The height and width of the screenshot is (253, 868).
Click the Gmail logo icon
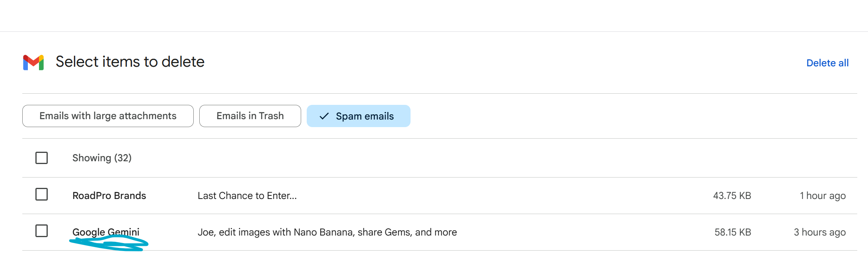point(33,62)
